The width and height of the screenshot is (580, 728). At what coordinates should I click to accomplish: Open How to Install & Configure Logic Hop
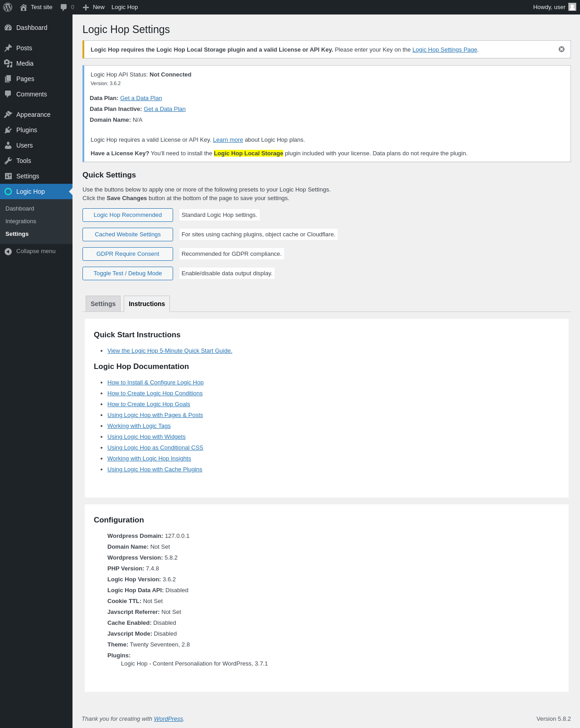coord(155,383)
